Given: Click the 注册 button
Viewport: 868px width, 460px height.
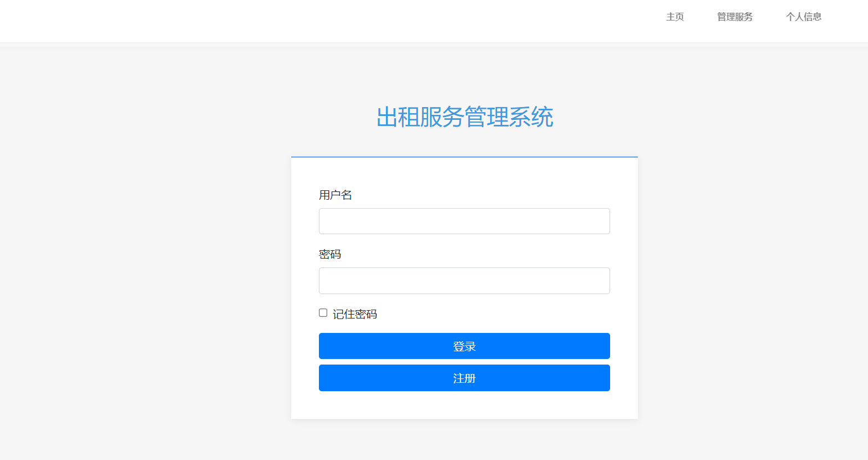Looking at the screenshot, I should coord(464,378).
